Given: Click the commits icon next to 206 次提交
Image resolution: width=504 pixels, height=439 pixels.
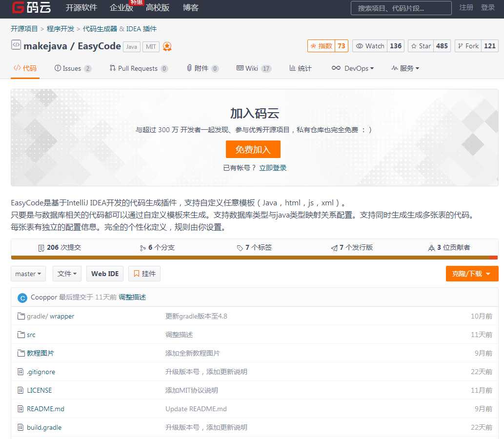Looking at the screenshot, I should (41, 248).
